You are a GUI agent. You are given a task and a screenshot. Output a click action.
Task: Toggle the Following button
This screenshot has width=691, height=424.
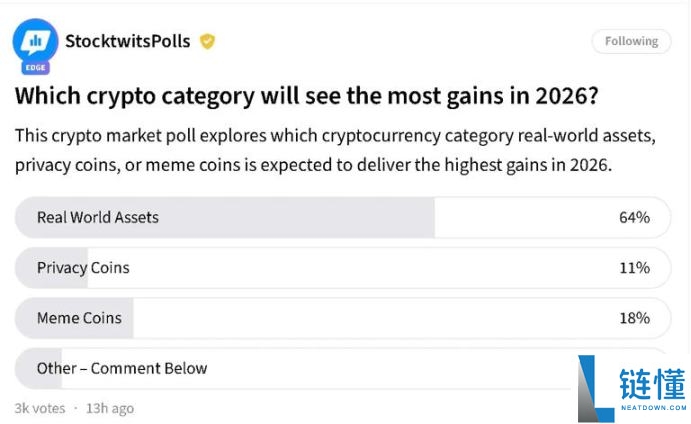click(x=631, y=41)
